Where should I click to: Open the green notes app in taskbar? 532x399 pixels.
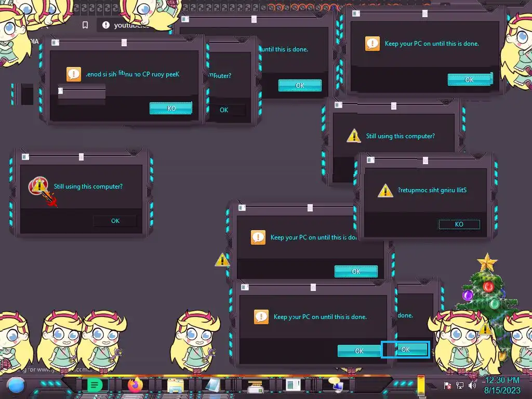click(95, 385)
